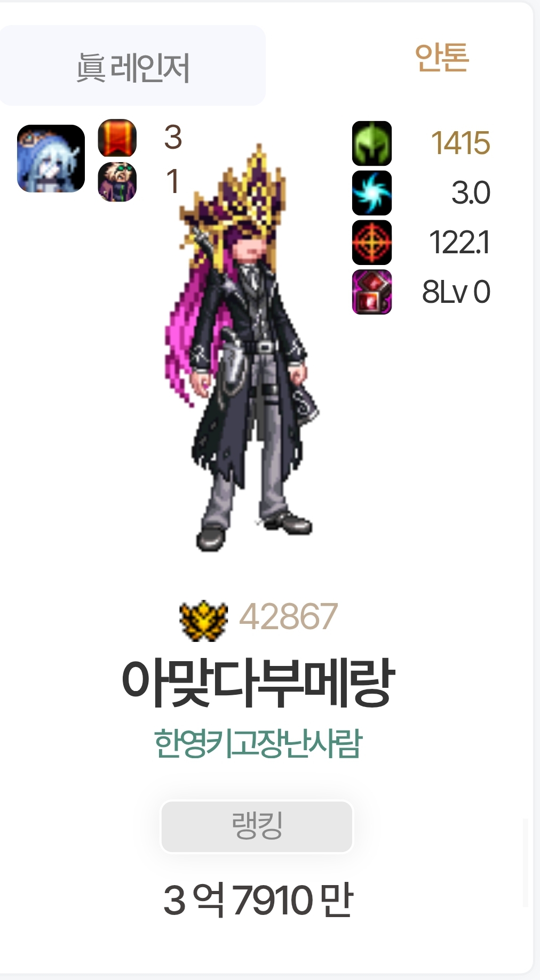Viewport: 540px width, 980px height.
Task: Select the 안톤 server label
Action: coord(442,58)
